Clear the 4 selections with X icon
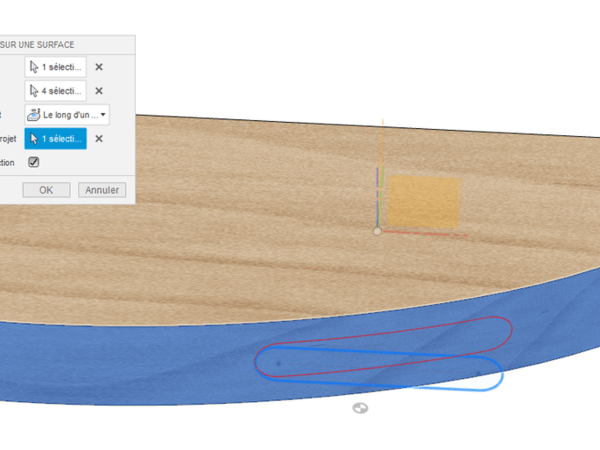Image resolution: width=600 pixels, height=450 pixels. [x=99, y=91]
